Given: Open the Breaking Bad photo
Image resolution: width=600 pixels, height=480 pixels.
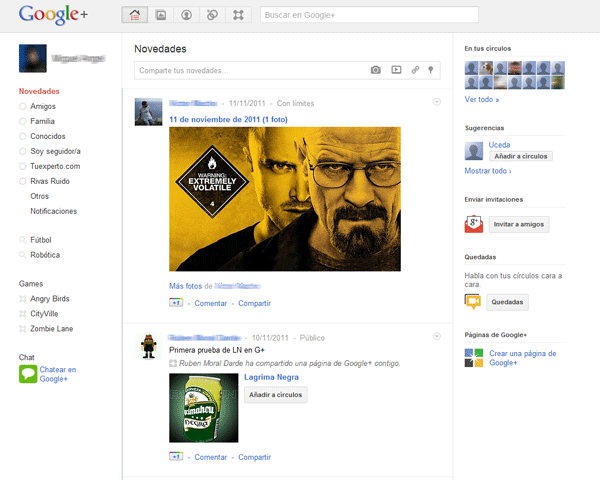Looking at the screenshot, I should [x=285, y=199].
